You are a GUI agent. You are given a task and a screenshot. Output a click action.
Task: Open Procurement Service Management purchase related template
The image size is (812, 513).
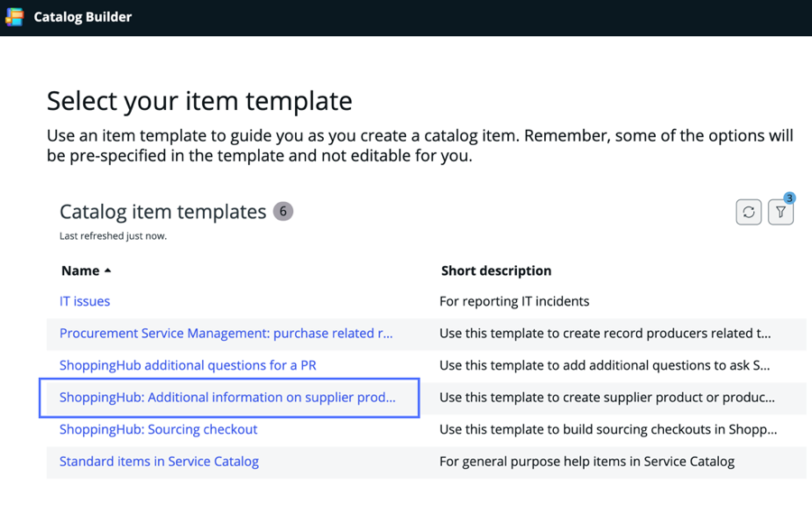(226, 334)
